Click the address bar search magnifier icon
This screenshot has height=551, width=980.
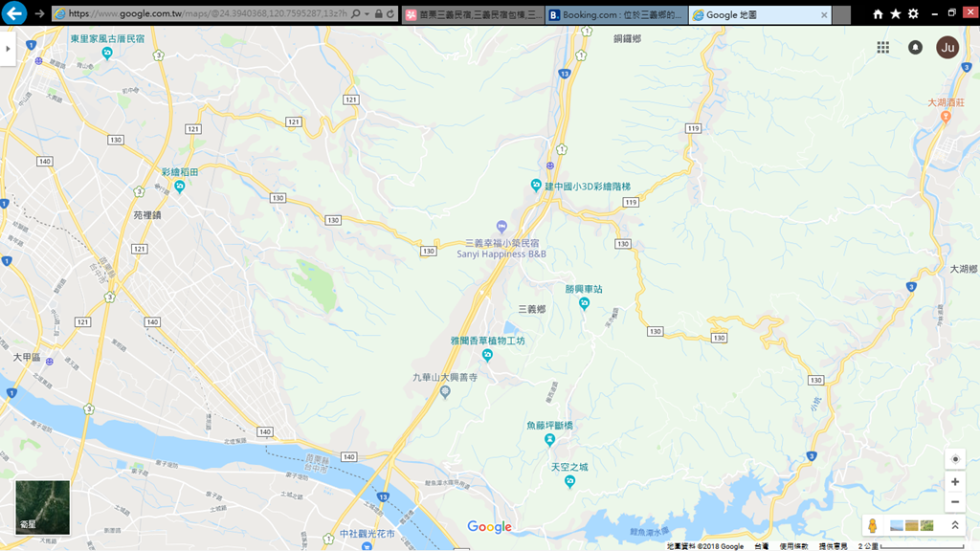pos(355,13)
